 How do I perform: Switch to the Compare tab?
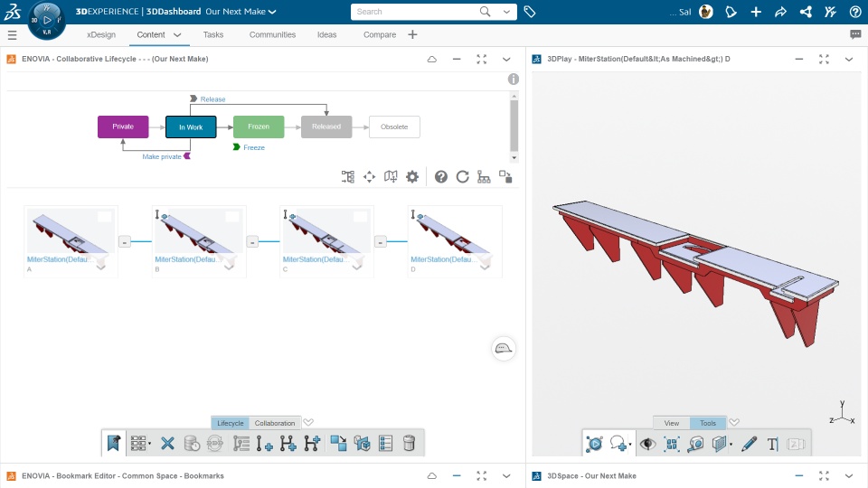[380, 35]
